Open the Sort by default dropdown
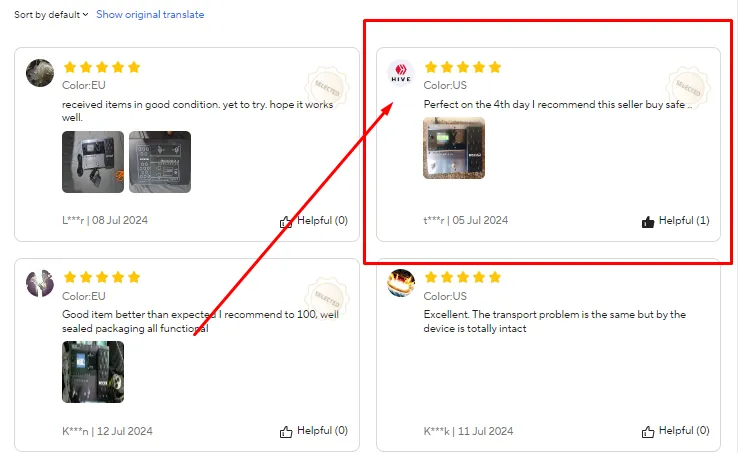Viewport: 738px width, 467px height. pos(51,15)
